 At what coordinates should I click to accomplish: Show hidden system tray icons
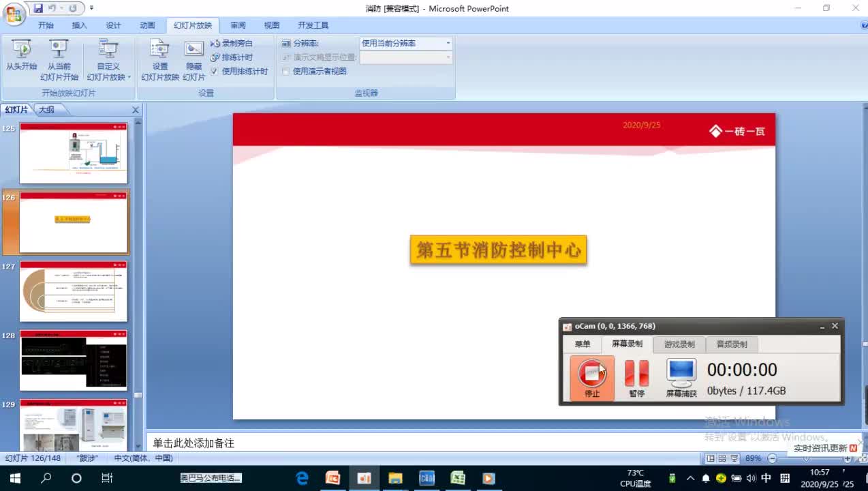click(690, 478)
